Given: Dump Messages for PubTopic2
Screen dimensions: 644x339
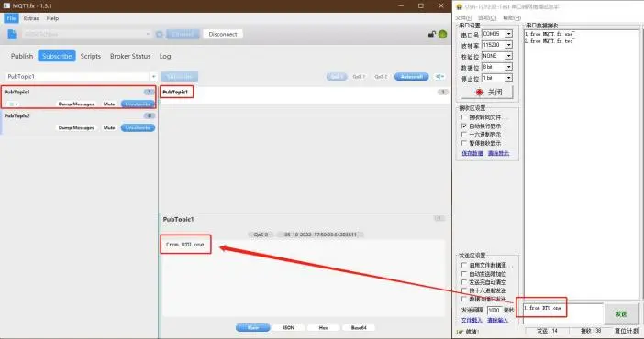Looking at the screenshot, I should [x=76, y=128].
